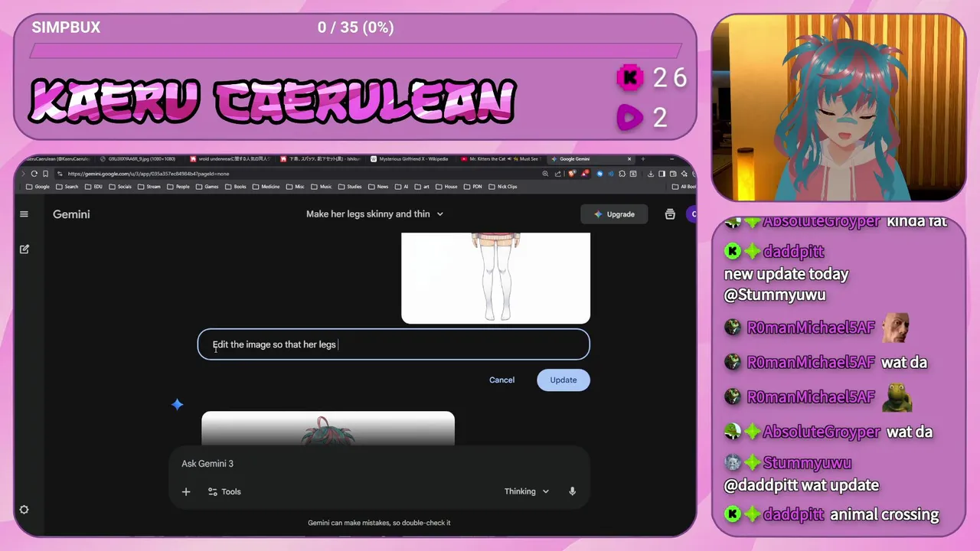Switch to the Mysterious Girlfriend X Wikipedia tab
Viewport: 980px width, 551px height.
410,159
